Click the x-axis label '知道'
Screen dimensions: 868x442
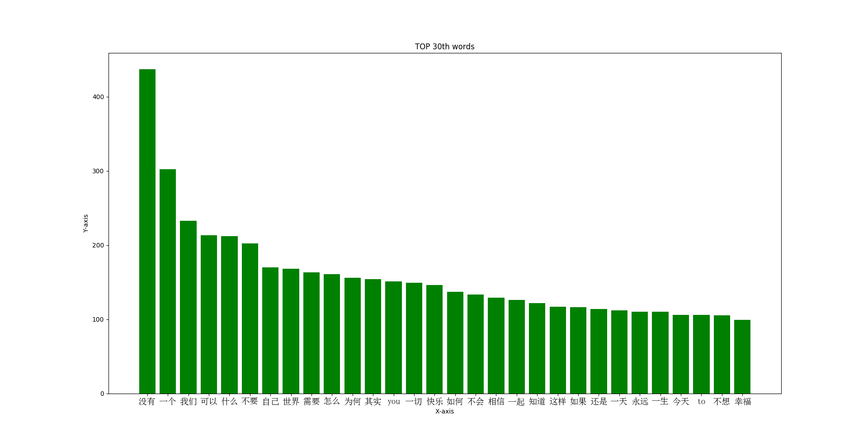[x=537, y=401]
